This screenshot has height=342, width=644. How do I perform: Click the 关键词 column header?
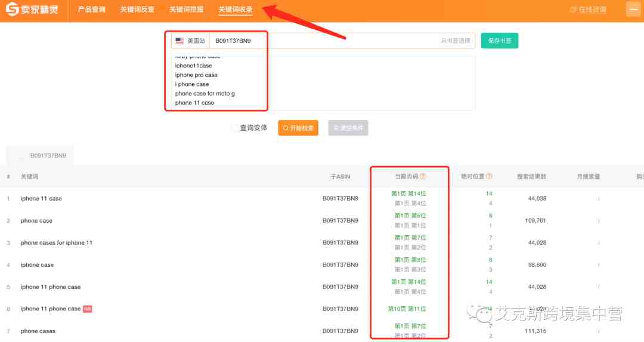point(29,176)
